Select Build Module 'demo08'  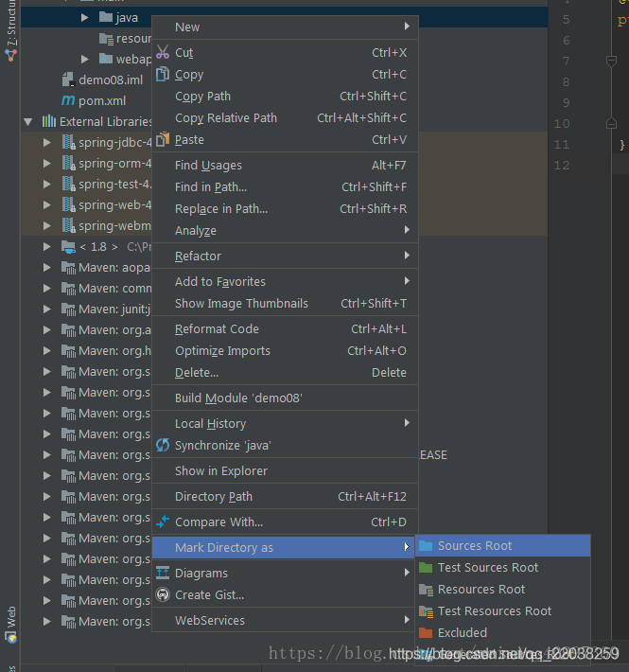tap(285, 398)
